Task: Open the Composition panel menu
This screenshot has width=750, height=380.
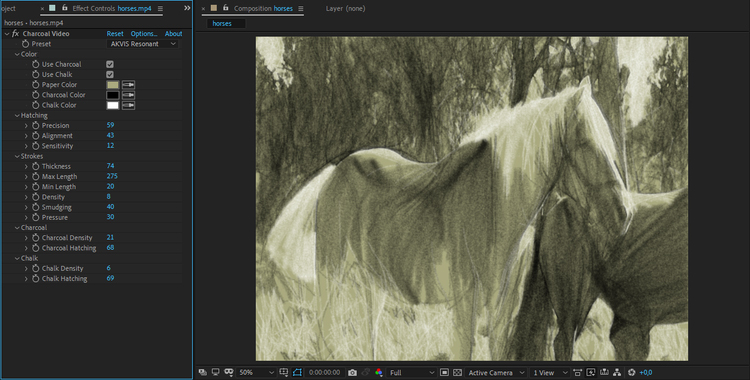Action: pyautogui.click(x=300, y=9)
